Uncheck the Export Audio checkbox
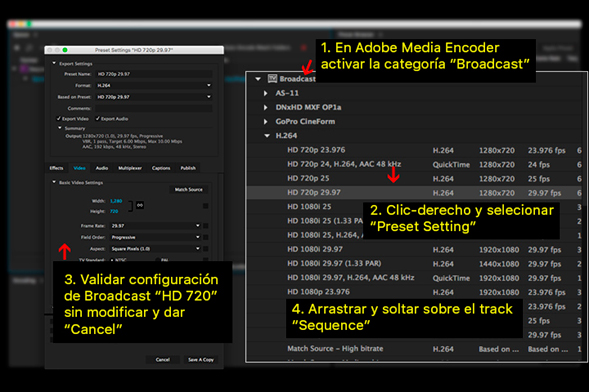This screenshot has height=392, width=589. coord(98,119)
